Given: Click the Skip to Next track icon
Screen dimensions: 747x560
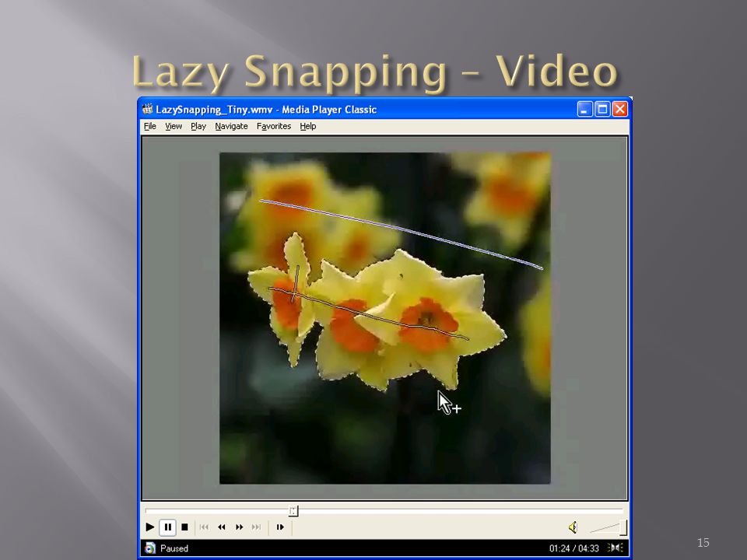Looking at the screenshot, I should point(256,527).
